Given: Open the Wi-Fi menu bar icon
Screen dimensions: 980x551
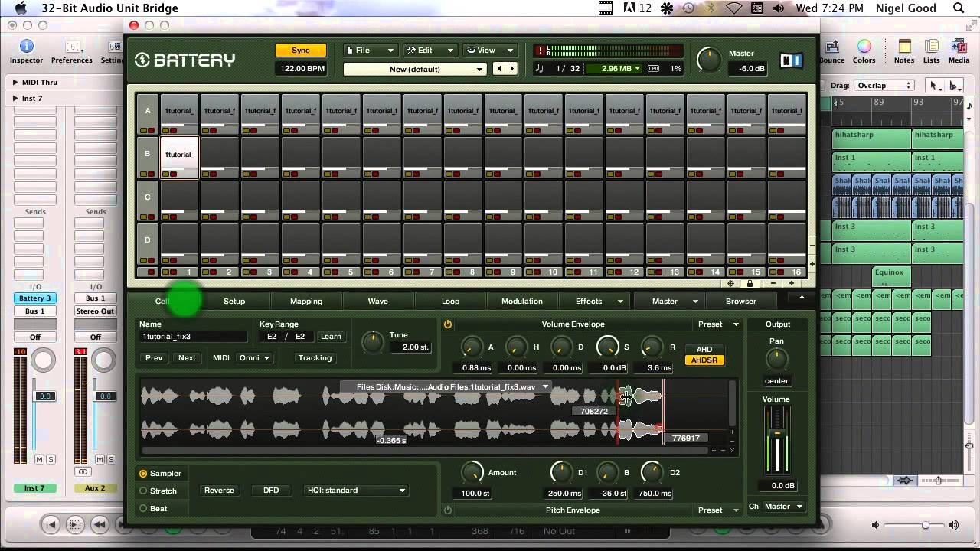Looking at the screenshot, I should pyautogui.click(x=735, y=8).
